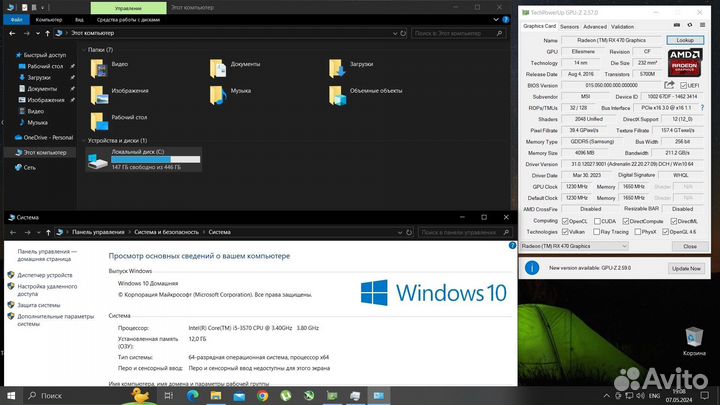Open Mail app from taskbar
Image resolution: width=720 pixels, height=405 pixels.
click(239, 396)
